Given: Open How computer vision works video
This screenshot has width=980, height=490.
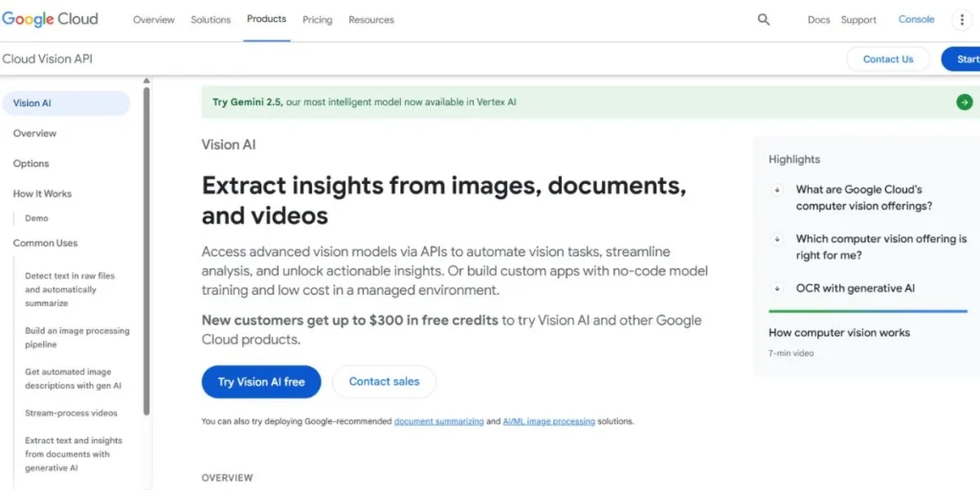Looking at the screenshot, I should point(839,333).
